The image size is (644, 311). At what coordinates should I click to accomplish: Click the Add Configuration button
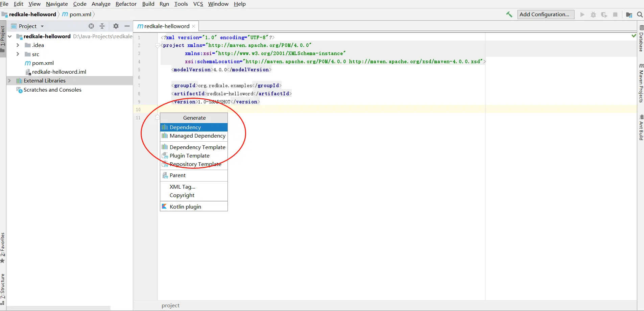click(546, 14)
